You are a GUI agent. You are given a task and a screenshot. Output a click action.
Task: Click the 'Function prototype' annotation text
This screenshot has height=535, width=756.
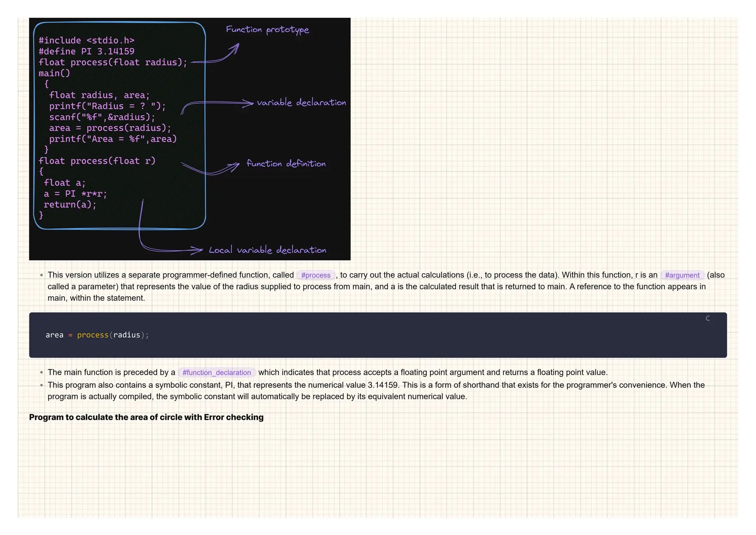coord(267,30)
